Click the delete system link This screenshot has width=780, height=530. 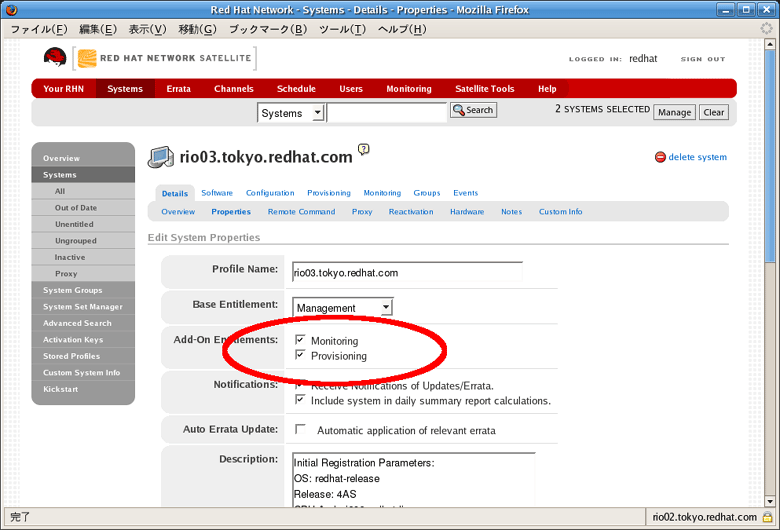[697, 157]
